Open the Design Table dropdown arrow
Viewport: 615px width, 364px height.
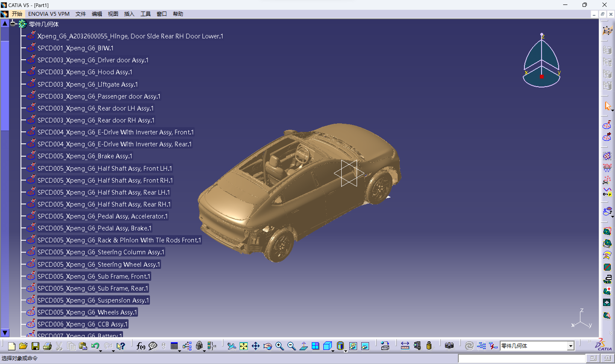tap(180, 351)
